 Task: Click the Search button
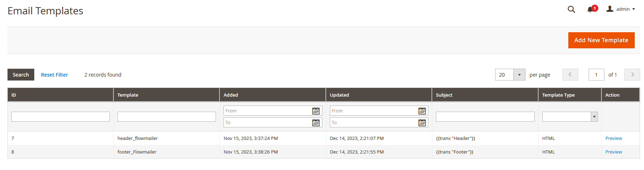[21, 74]
